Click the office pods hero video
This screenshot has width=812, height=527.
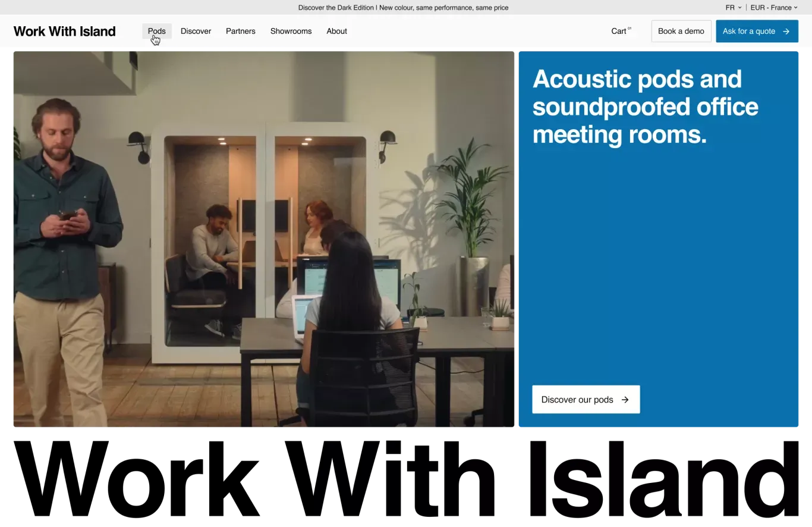tap(264, 239)
